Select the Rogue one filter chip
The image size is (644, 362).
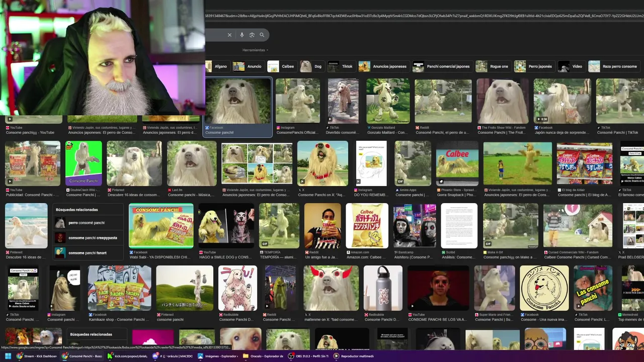(493, 66)
